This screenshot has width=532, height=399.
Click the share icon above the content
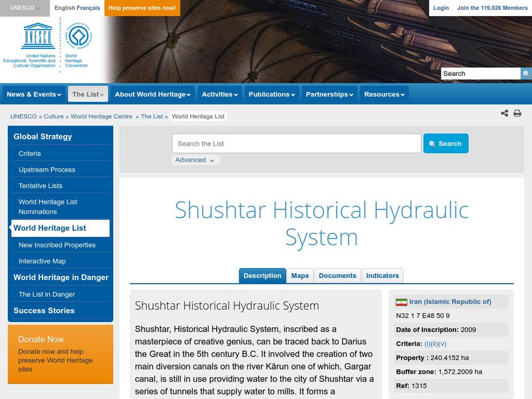(x=505, y=113)
